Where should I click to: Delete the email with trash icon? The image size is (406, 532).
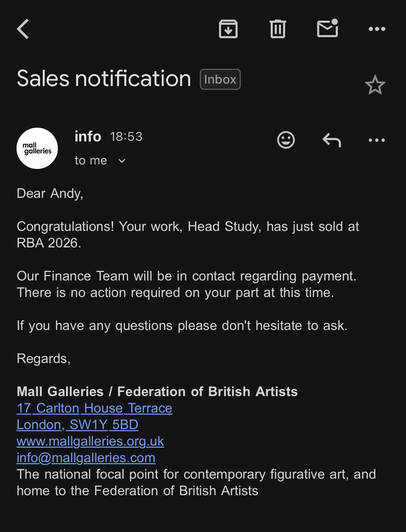(x=278, y=29)
